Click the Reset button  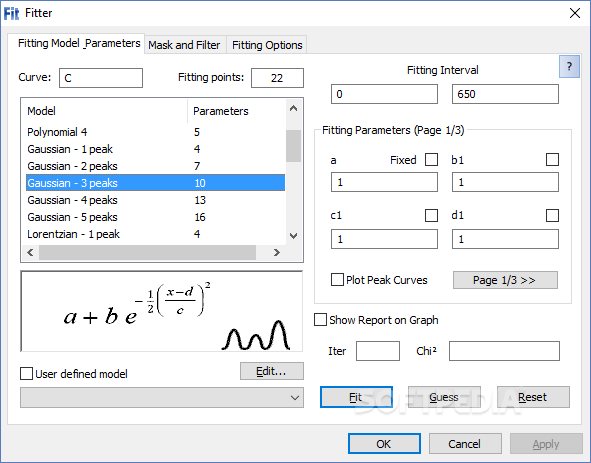[533, 397]
